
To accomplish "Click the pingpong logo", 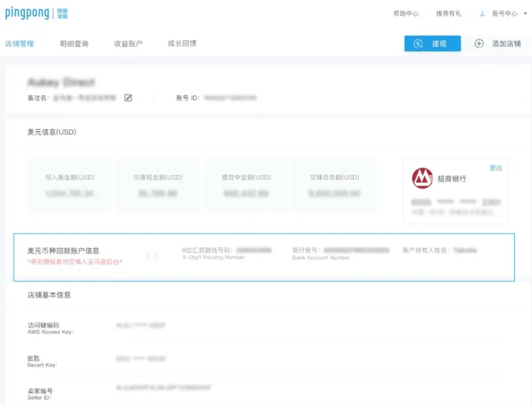I will coord(37,14).
